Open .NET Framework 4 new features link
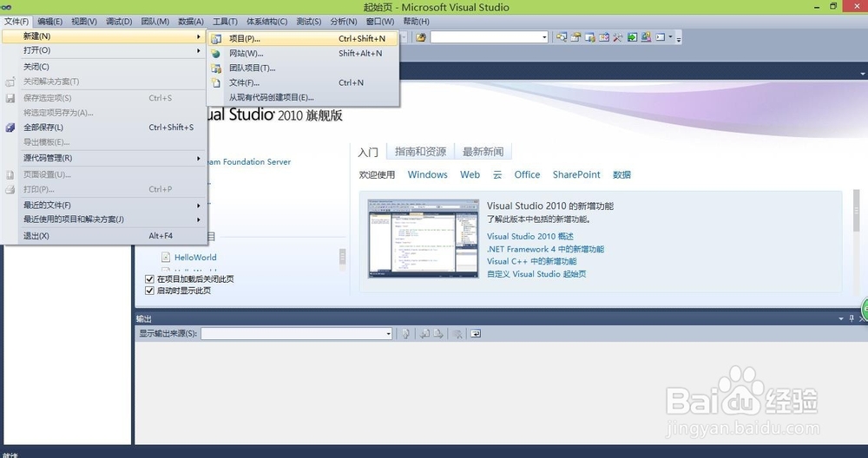Screen dimensions: 868x458 545,249
